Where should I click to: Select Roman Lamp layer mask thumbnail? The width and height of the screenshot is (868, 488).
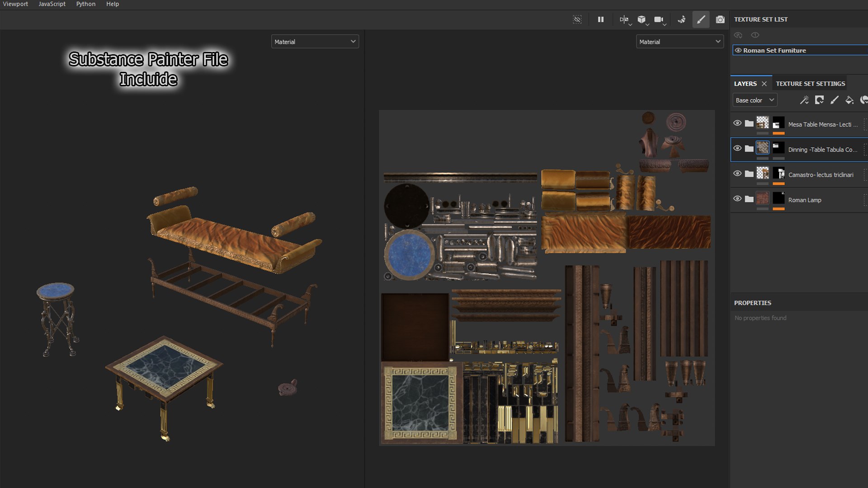(x=778, y=198)
